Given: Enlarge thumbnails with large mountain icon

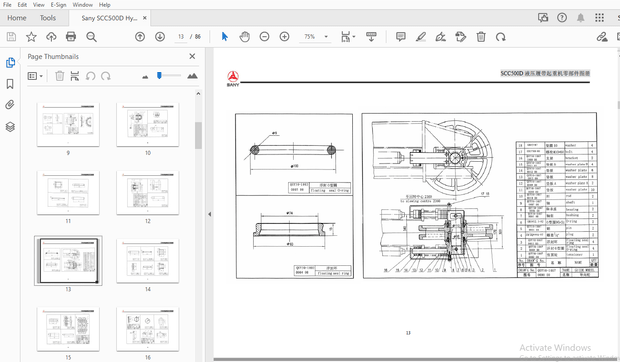Looking at the screenshot, I should [x=193, y=75].
